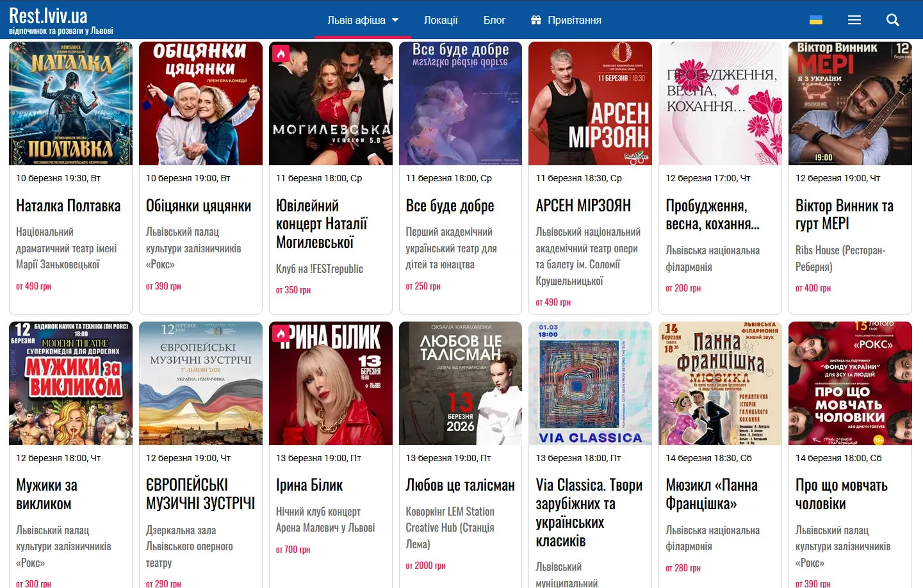Image resolution: width=923 pixels, height=588 pixels.
Task: Open the Блог menu item
Action: 494,20
